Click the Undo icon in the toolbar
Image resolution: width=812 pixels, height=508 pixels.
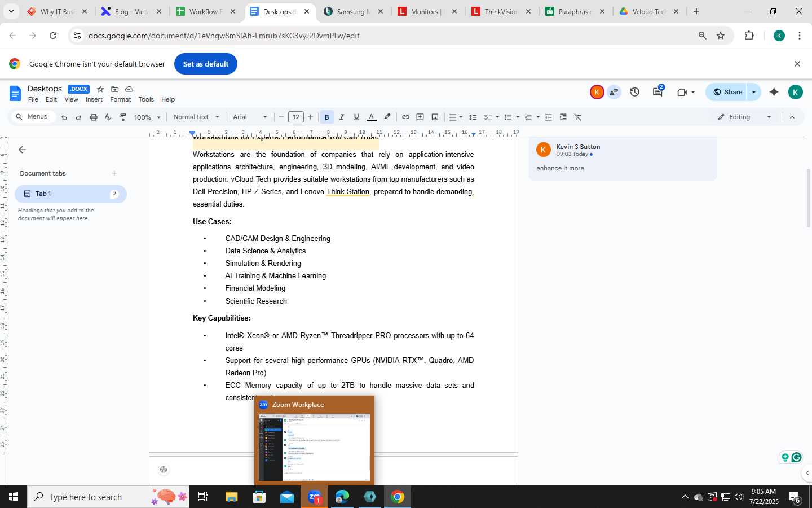[x=64, y=117]
